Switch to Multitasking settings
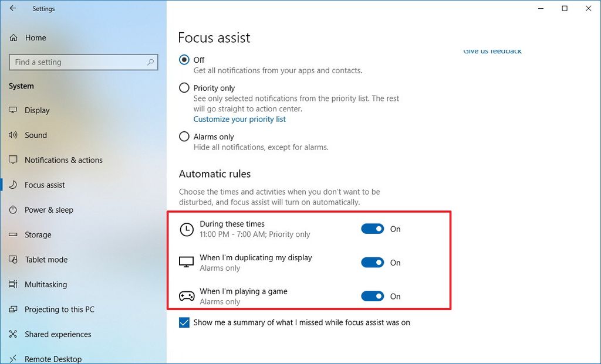This screenshot has width=601, height=364. coord(13,284)
